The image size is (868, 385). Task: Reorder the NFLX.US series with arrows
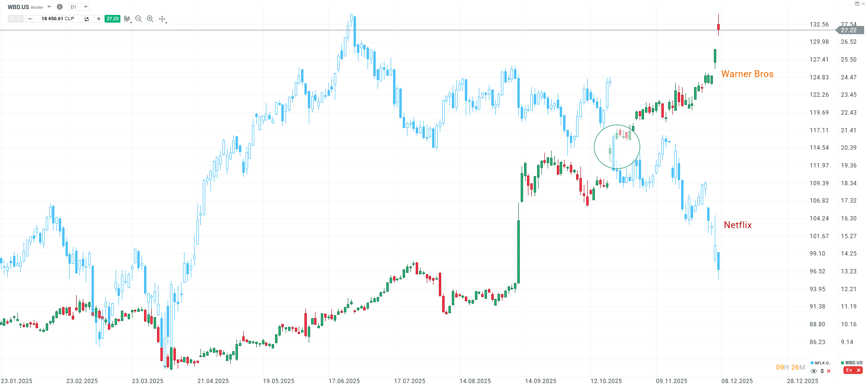(x=822, y=371)
